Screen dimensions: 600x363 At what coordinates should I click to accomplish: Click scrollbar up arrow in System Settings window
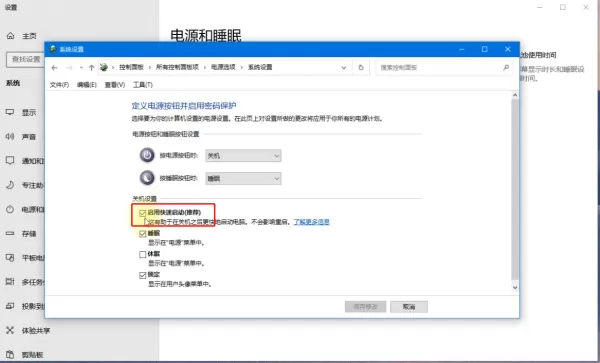[x=515, y=95]
